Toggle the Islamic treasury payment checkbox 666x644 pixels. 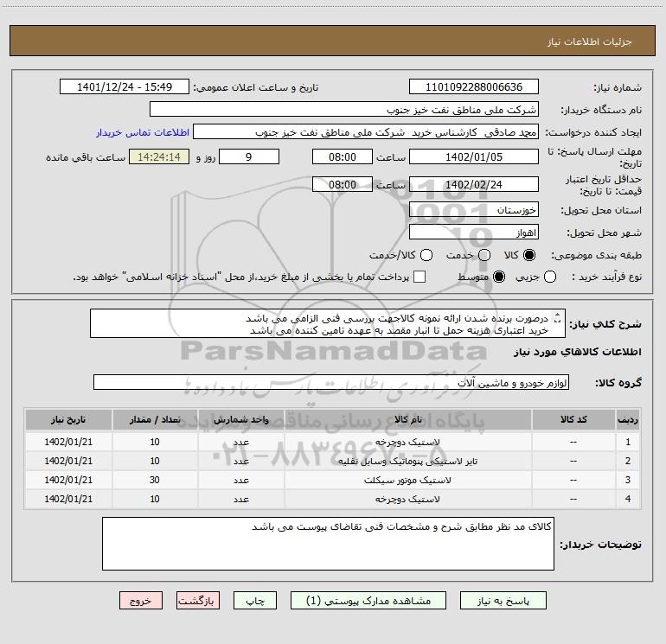(419, 277)
